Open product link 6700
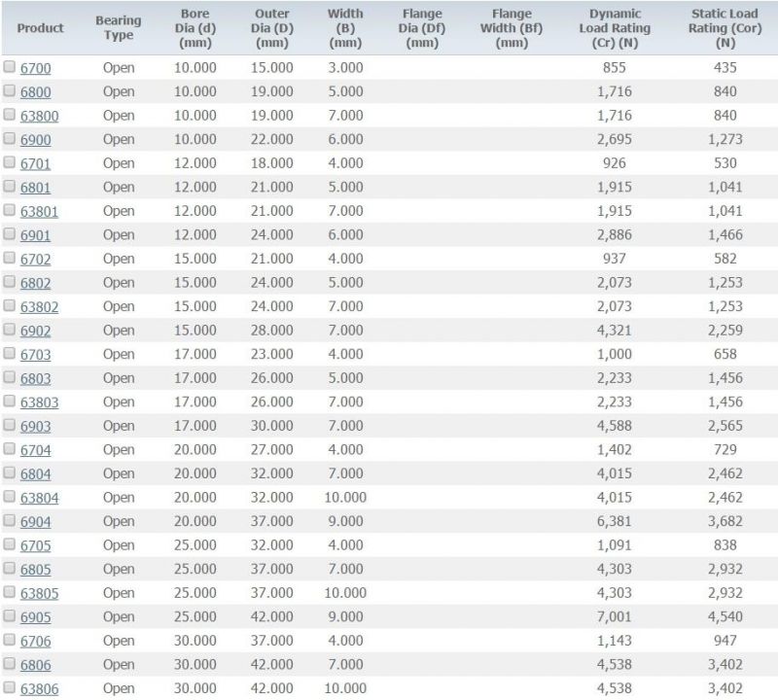This screenshot has width=778, height=700. [36, 68]
